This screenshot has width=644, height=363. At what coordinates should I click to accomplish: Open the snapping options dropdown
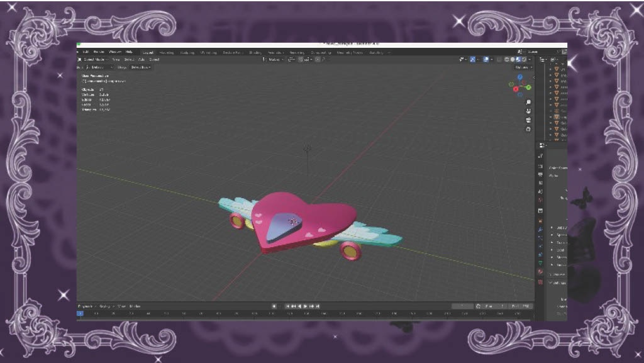coord(307,60)
